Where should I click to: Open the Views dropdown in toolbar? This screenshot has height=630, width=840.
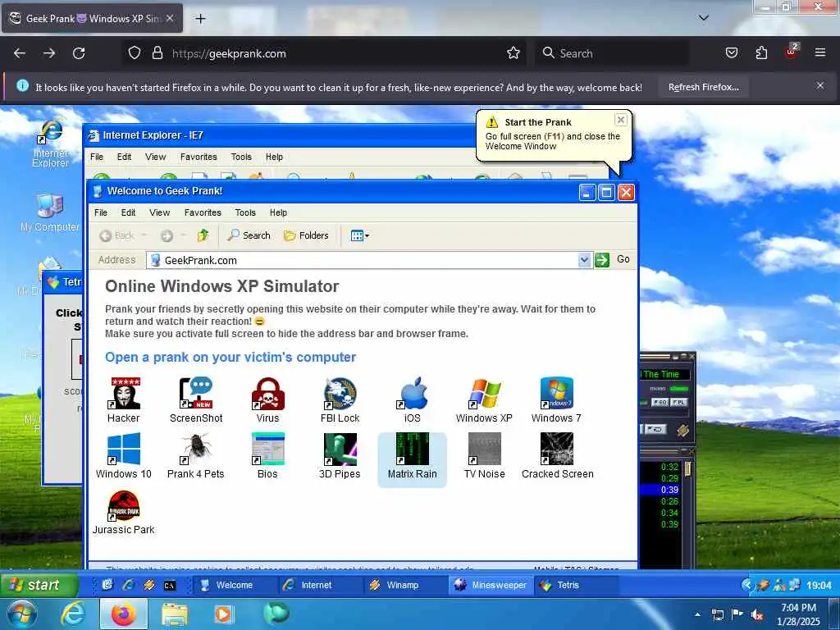(359, 235)
